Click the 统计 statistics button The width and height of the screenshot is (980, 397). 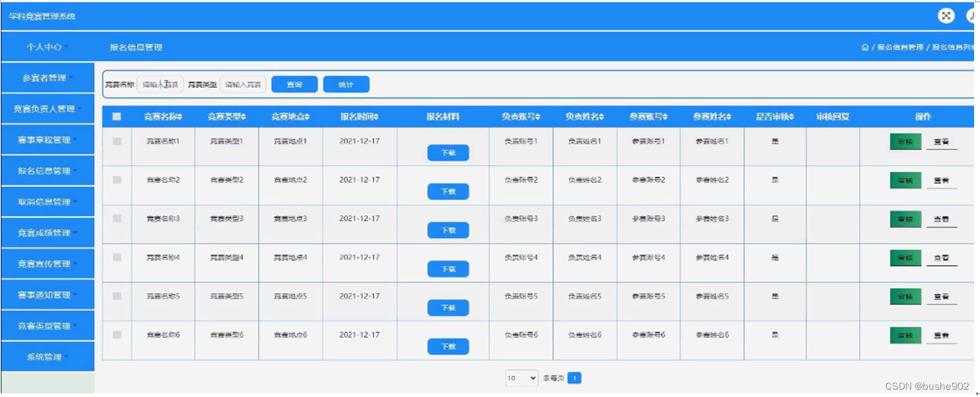coord(346,84)
